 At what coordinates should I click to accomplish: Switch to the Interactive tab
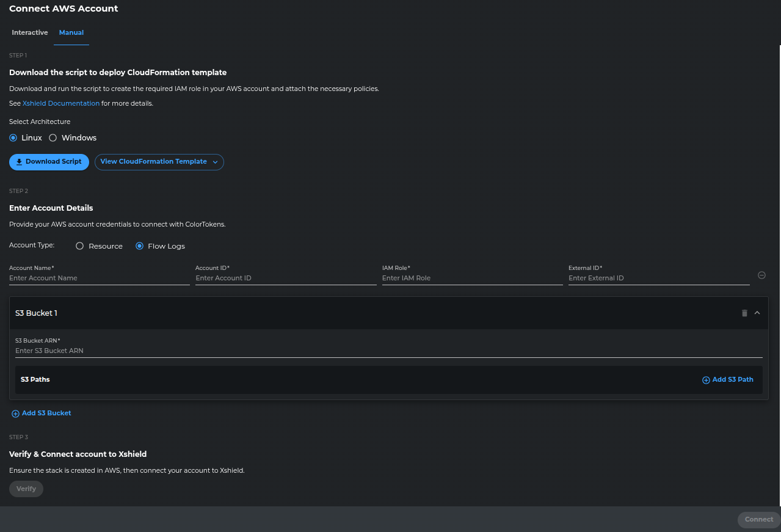pyautogui.click(x=30, y=33)
